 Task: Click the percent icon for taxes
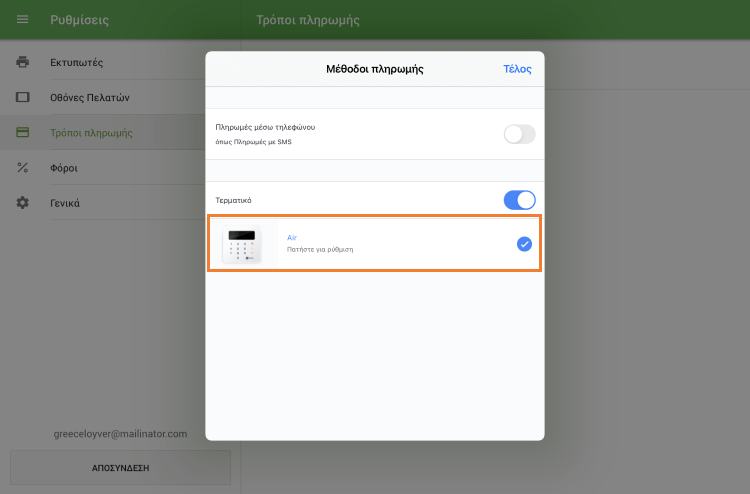(x=22, y=168)
